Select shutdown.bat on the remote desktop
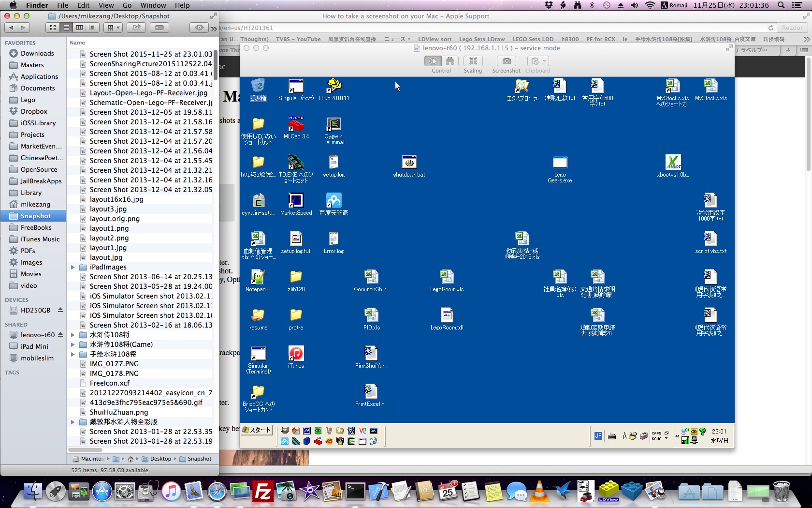 coord(409,166)
